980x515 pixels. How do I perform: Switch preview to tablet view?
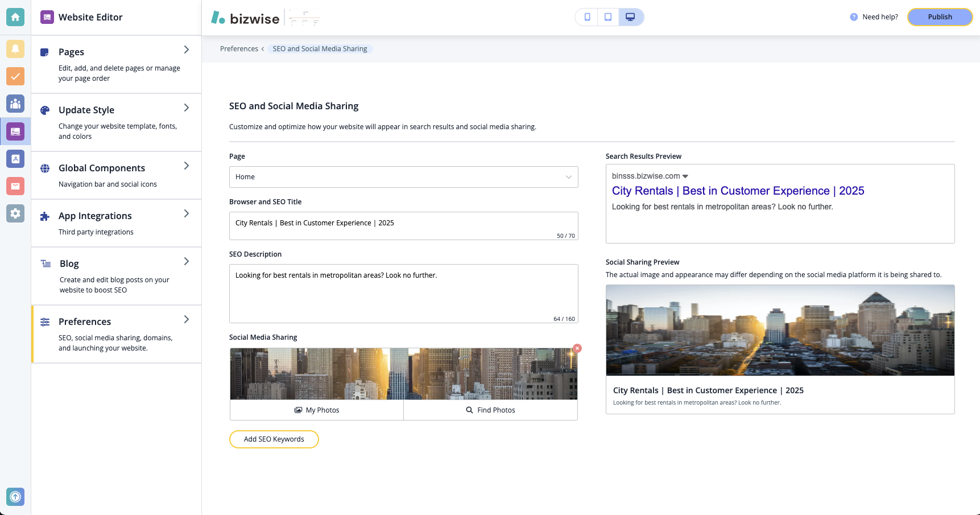(x=608, y=17)
